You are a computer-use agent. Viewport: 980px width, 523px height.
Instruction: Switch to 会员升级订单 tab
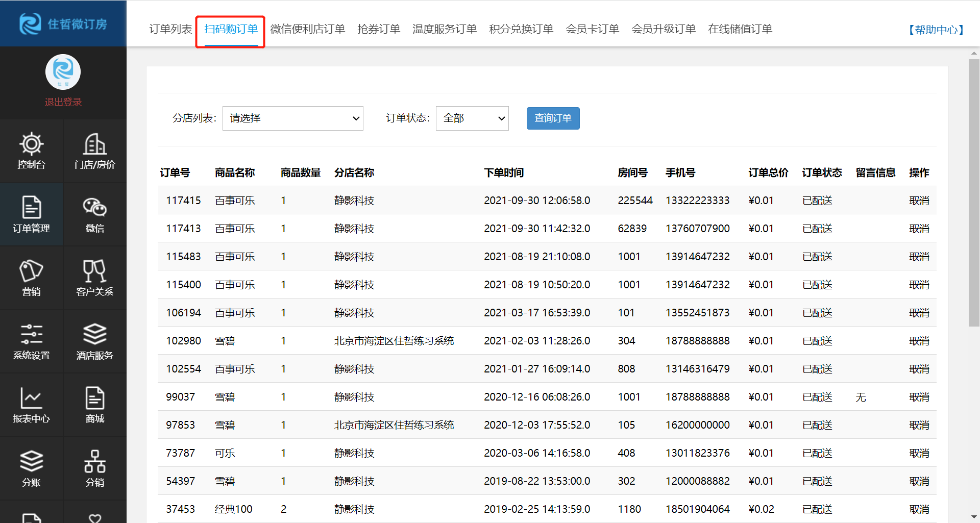(664, 29)
